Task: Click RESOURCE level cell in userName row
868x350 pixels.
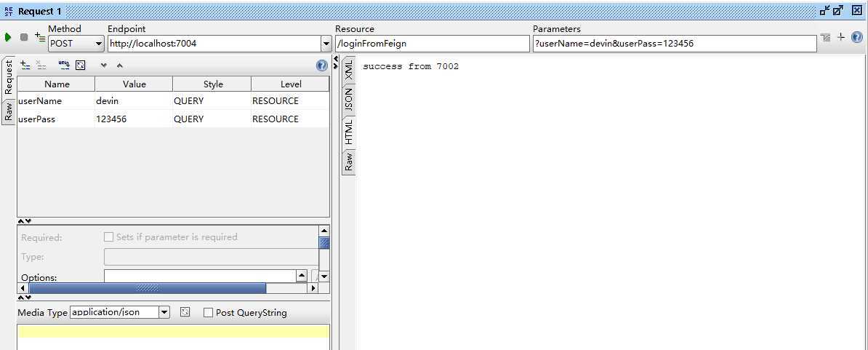Action: (290, 101)
